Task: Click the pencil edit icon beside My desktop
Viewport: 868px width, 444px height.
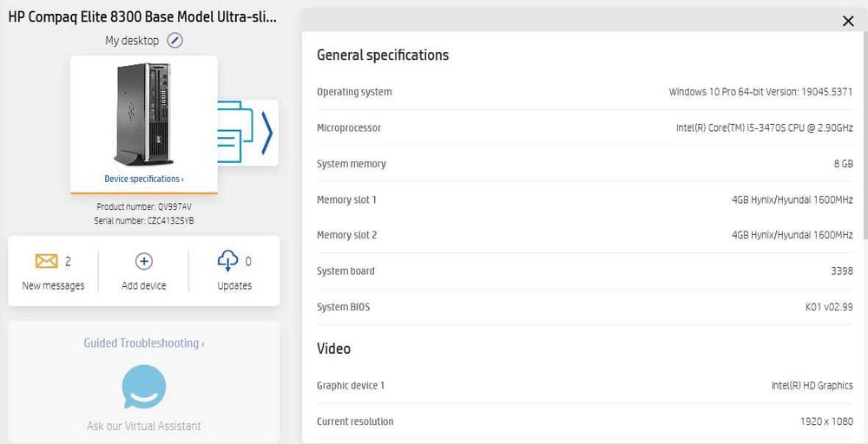Action: 175,41
